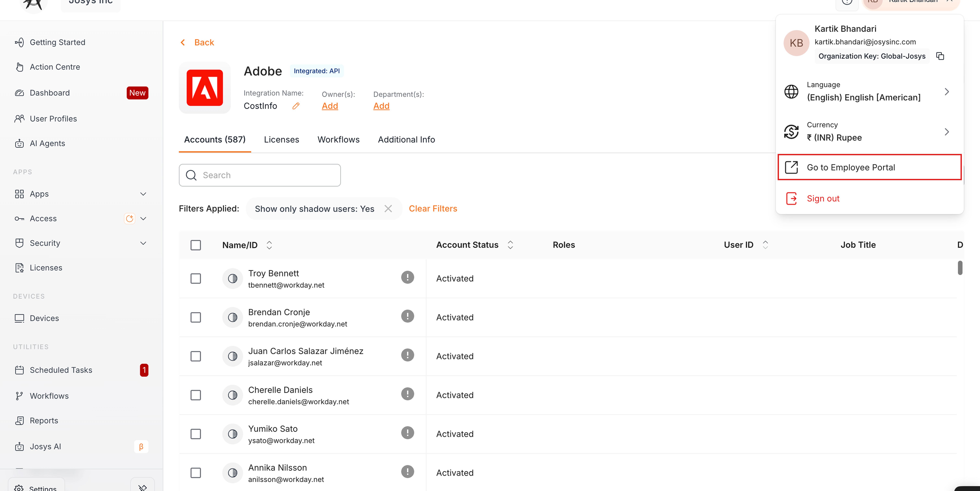Viewport: 980px width, 491px height.
Task: Select Brendan Cronje's row checkbox
Action: coord(196,318)
